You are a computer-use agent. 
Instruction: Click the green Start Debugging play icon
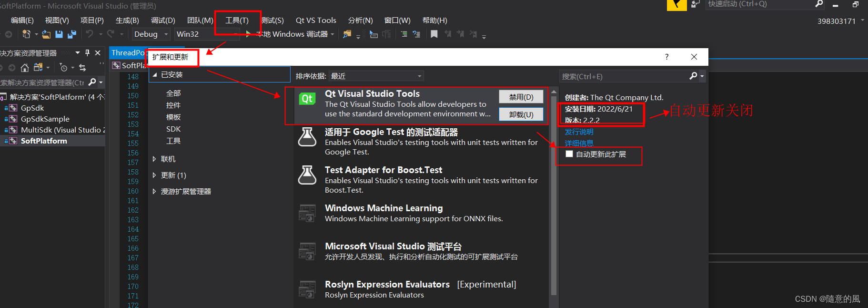[248, 34]
